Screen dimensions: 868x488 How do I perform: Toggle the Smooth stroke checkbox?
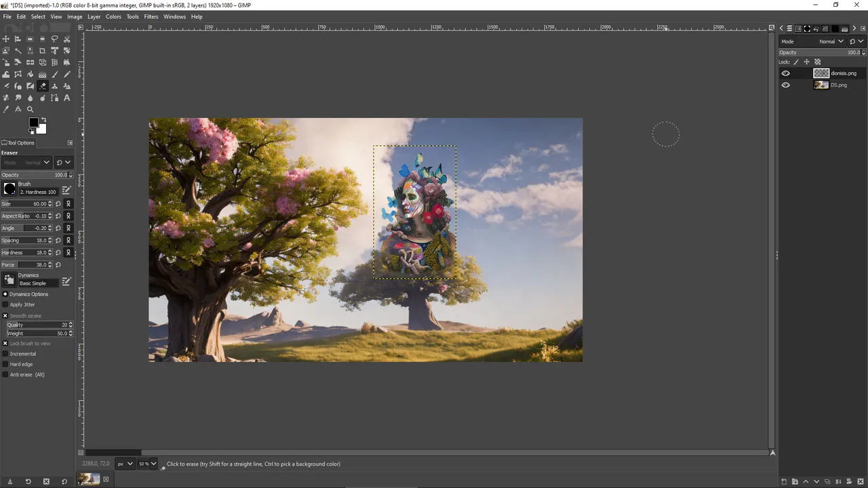pos(5,316)
